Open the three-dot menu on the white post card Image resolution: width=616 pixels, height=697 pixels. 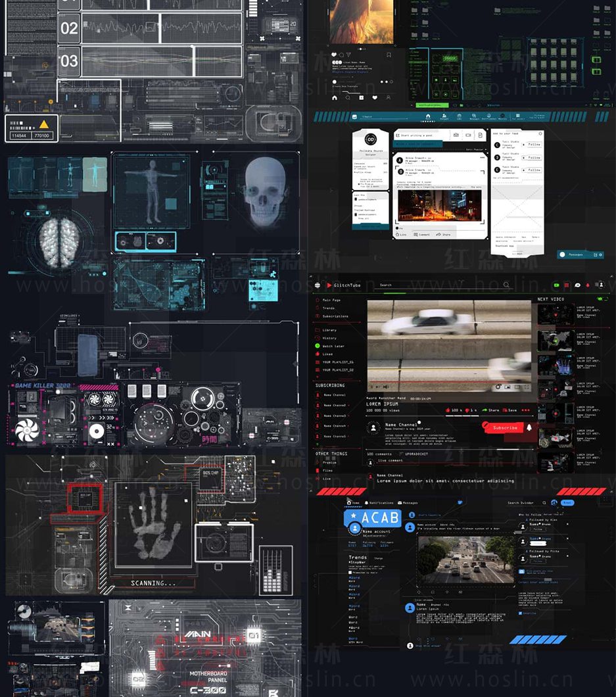point(482,158)
